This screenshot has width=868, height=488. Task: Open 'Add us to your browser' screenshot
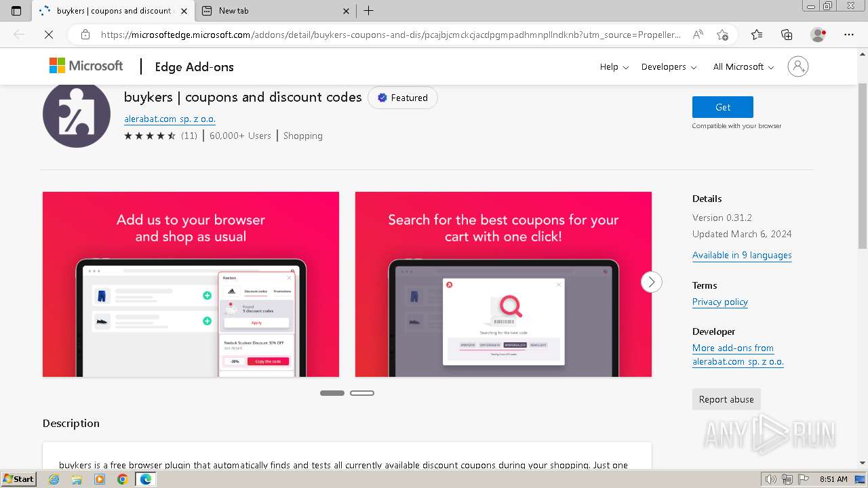pyautogui.click(x=191, y=284)
